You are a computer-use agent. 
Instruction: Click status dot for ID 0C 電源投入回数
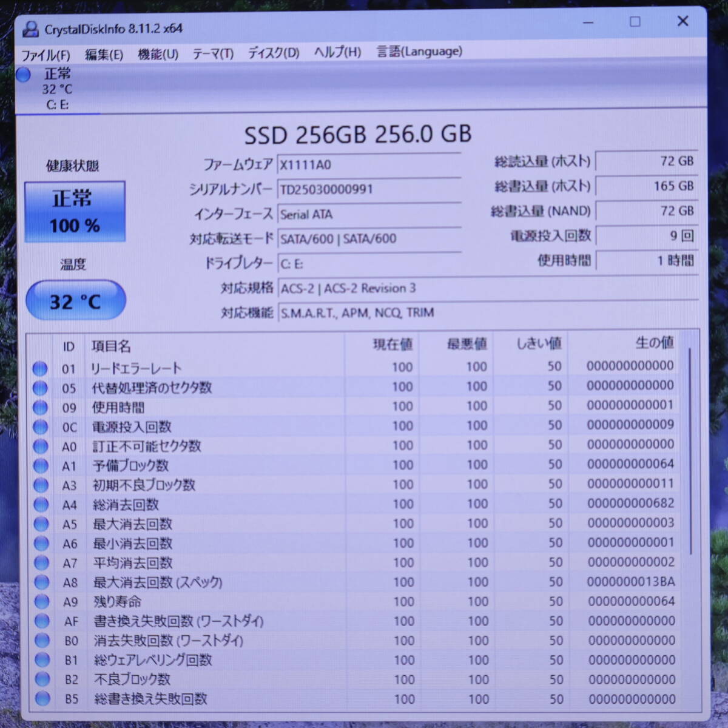(40, 426)
